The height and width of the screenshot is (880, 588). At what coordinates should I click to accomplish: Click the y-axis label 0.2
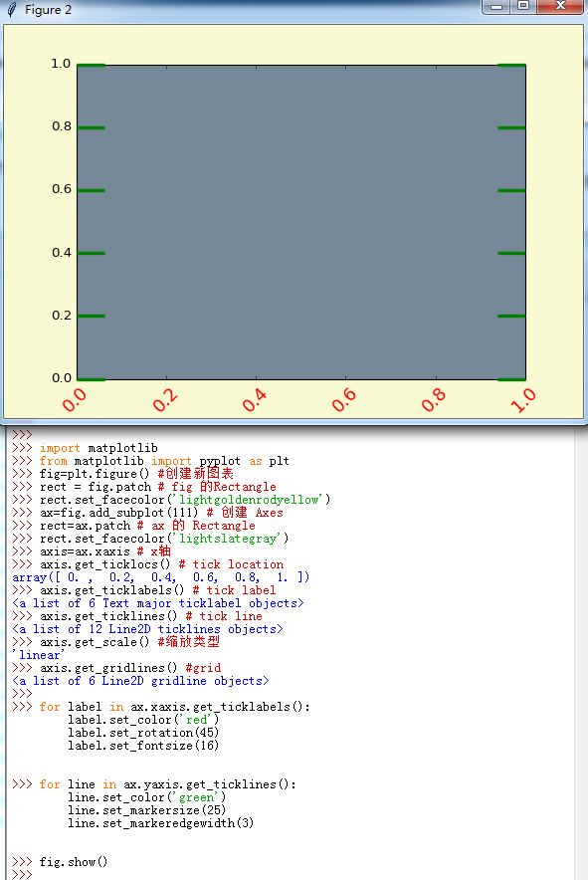62,316
